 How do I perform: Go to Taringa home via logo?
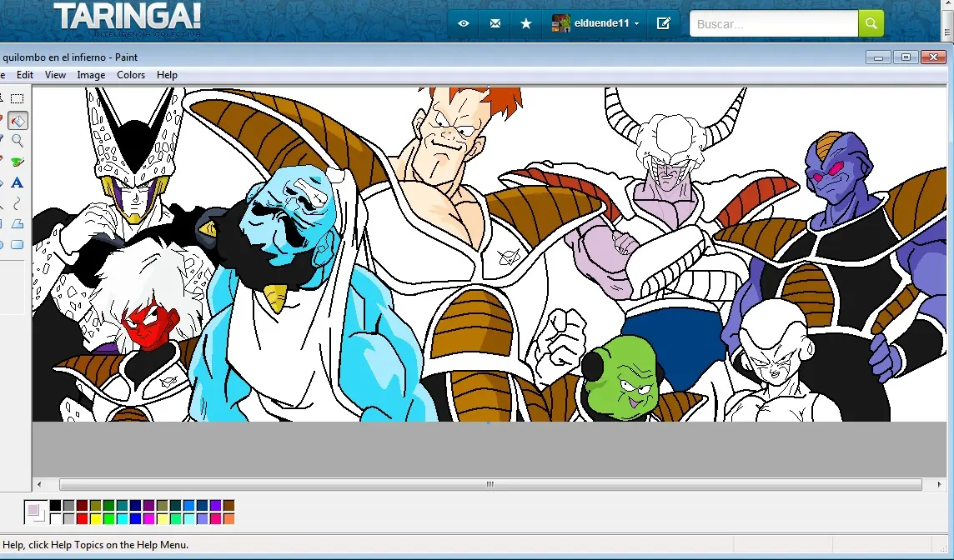(x=127, y=18)
